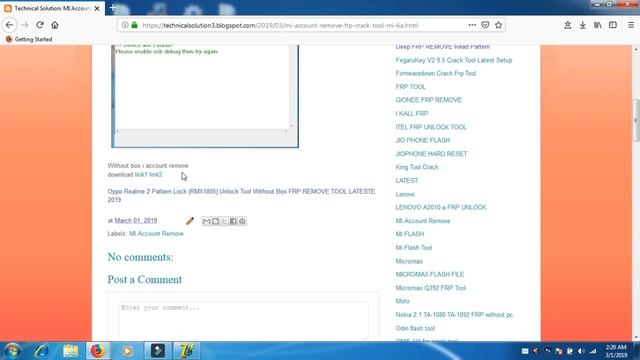Viewport: 640px width, 360px height.
Task: Open JIO PHONE FLASH label
Action: [422, 140]
